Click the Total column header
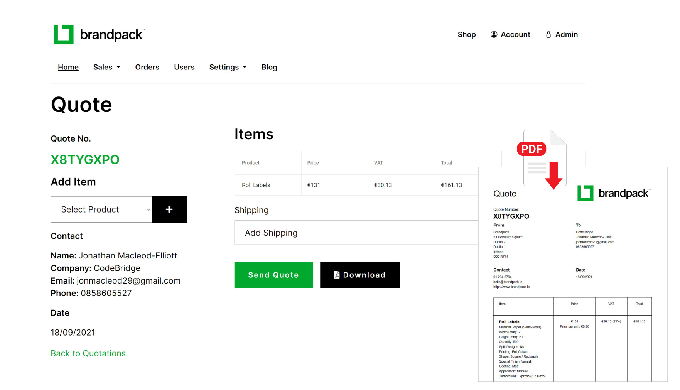Viewport: 680px width, 390px height. click(447, 163)
